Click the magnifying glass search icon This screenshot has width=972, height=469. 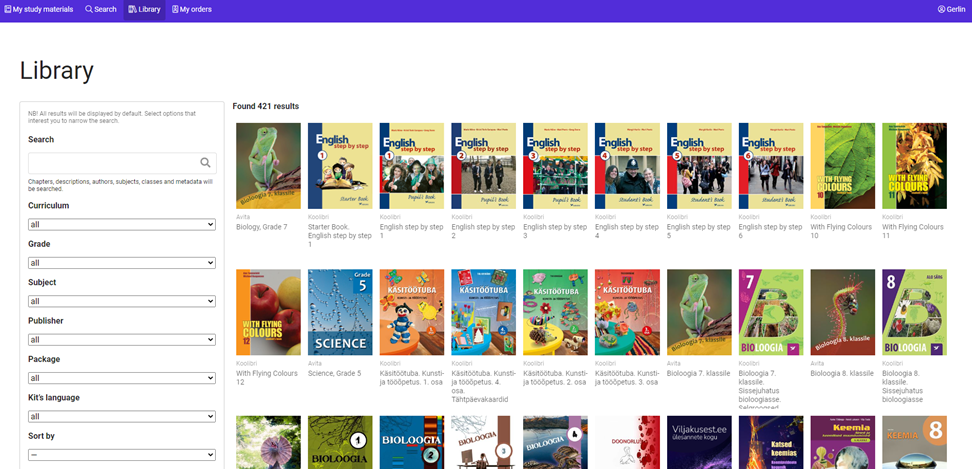coord(205,163)
